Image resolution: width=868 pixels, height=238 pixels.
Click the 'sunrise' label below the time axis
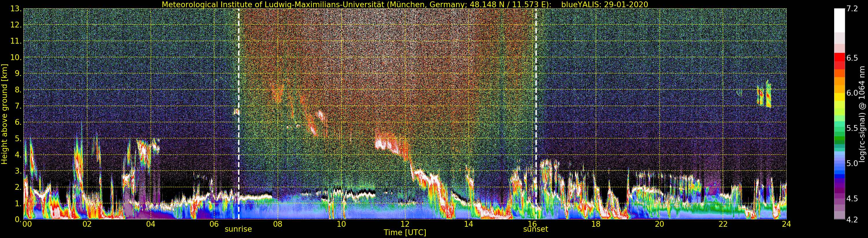(238, 229)
